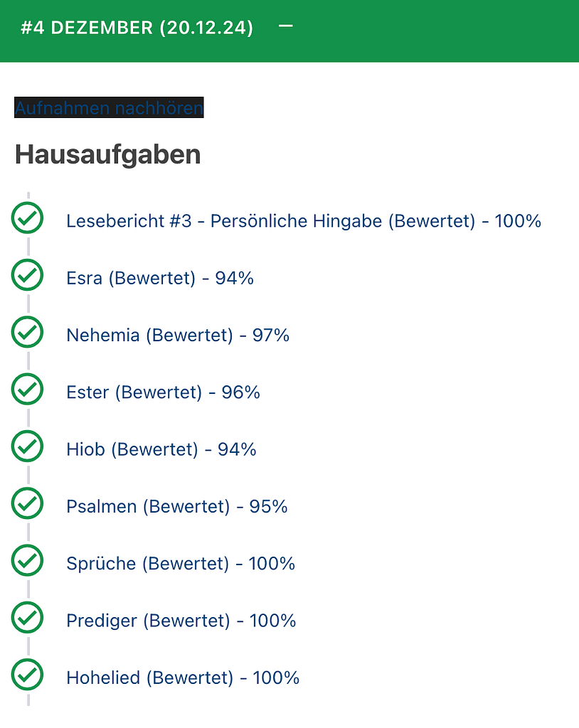Image resolution: width=579 pixels, height=728 pixels.
Task: Open the Hohelied assignment link
Action: 183,678
